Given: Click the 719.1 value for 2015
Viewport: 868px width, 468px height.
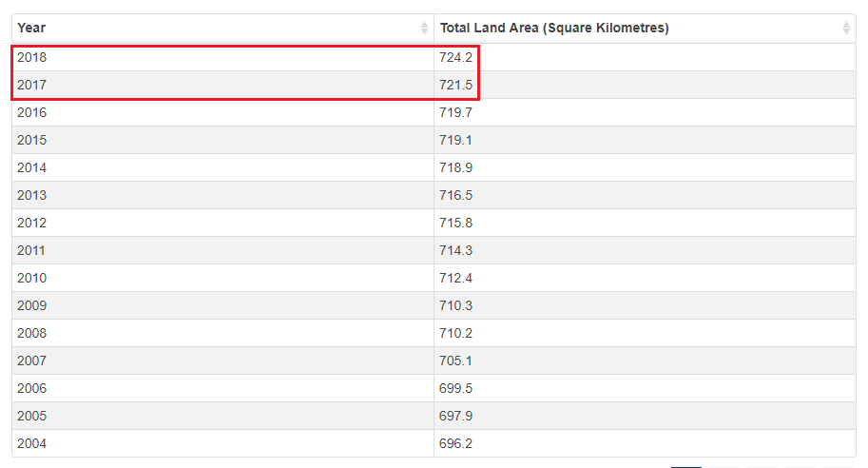Looking at the screenshot, I should 456,140.
